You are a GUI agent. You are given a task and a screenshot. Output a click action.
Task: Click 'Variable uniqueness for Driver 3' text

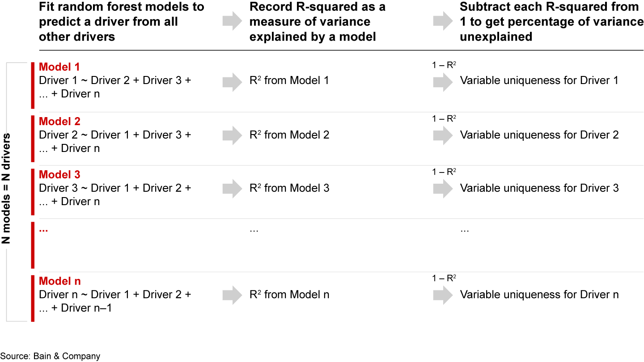pos(539,188)
